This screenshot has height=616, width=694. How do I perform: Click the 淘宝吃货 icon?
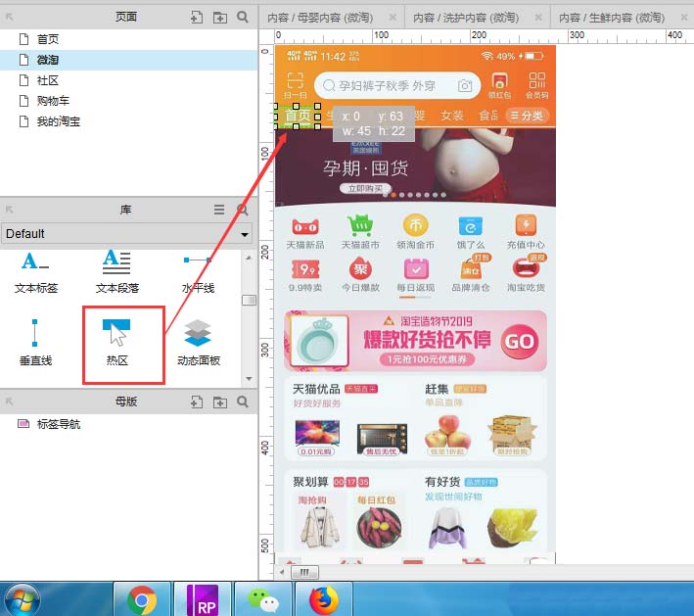pos(526,274)
